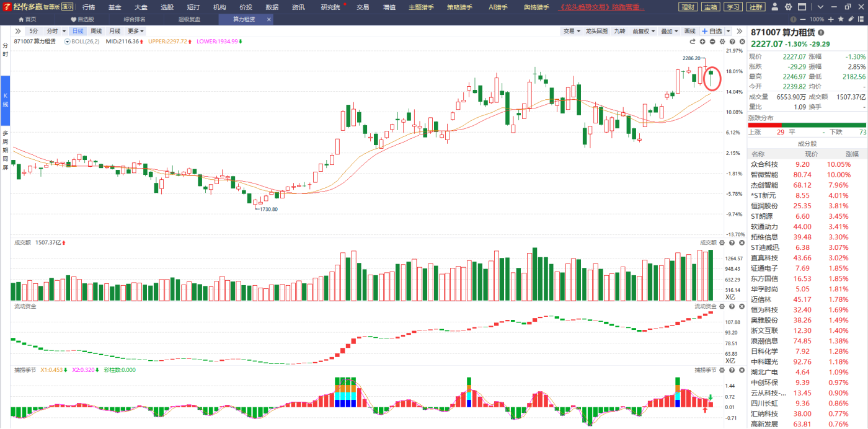Image resolution: width=868 pixels, height=429 pixels.
Task: Switch chart period to 周线
Action: (96, 31)
